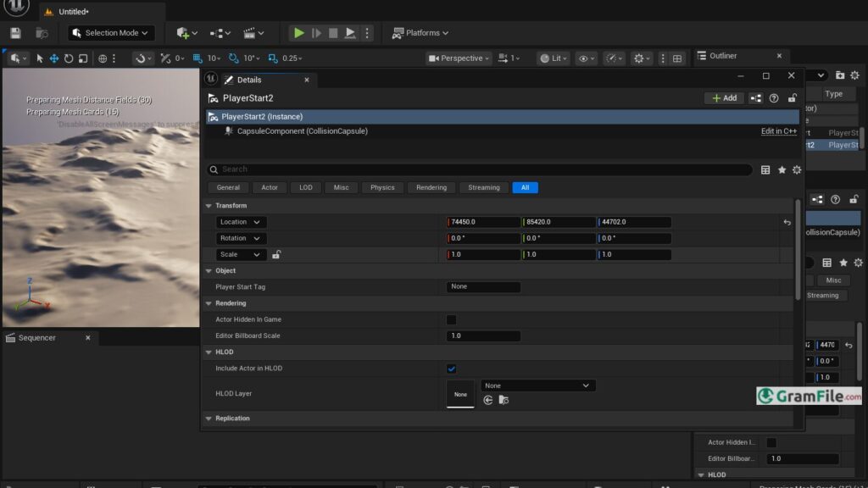868x488 pixels.
Task: Open Details panel help question mark icon
Action: 774,98
